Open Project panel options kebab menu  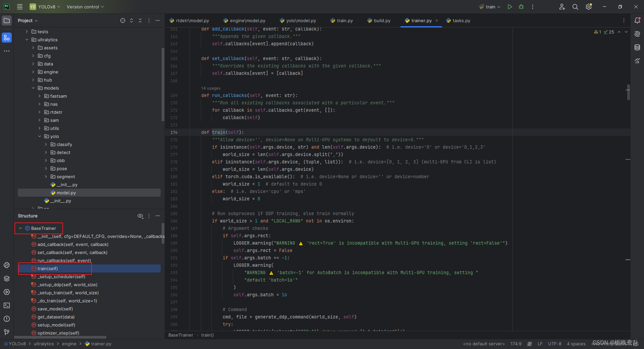(149, 20)
